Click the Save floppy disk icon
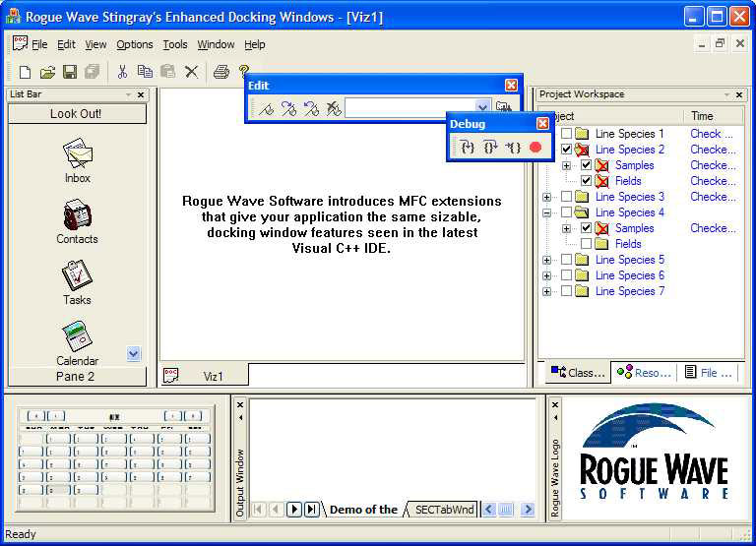The height and width of the screenshot is (546, 756). click(70, 72)
